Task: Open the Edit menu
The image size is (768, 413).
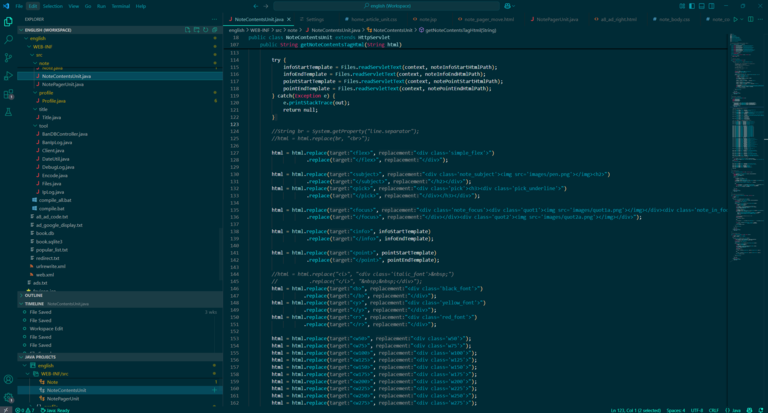Action: 33,6
